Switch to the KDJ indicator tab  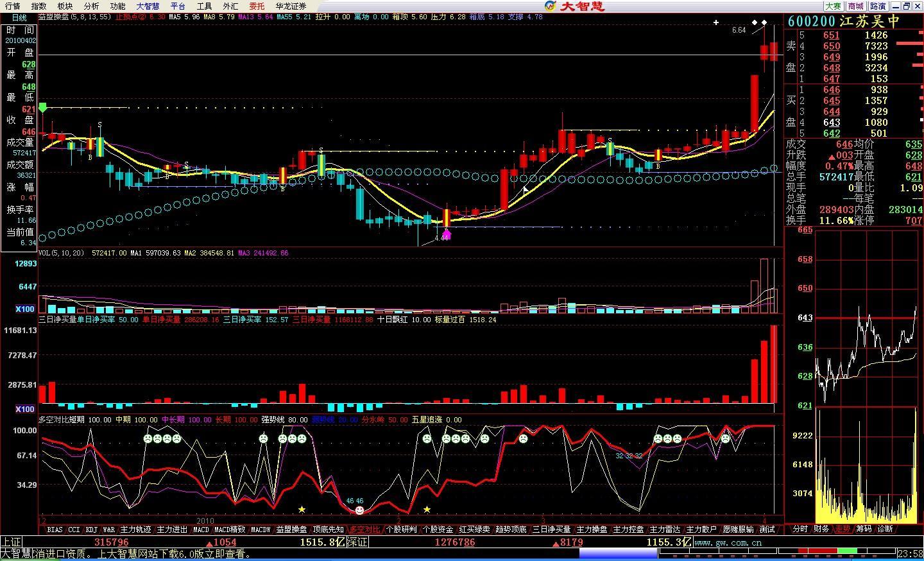pos(92,530)
